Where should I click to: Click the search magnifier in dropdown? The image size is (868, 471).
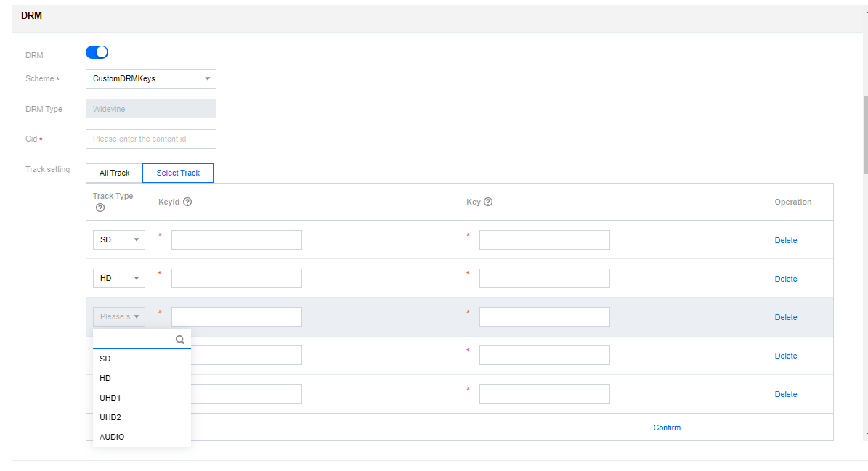click(x=180, y=339)
